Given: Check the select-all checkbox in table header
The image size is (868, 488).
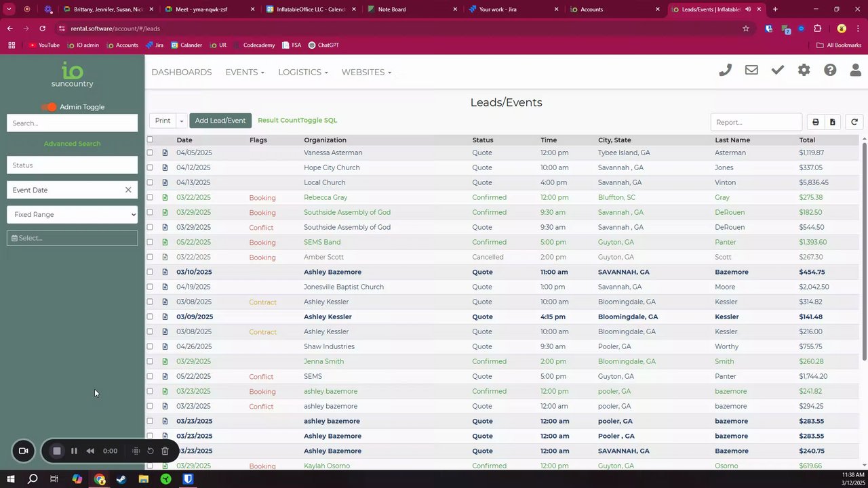Looking at the screenshot, I should (150, 140).
